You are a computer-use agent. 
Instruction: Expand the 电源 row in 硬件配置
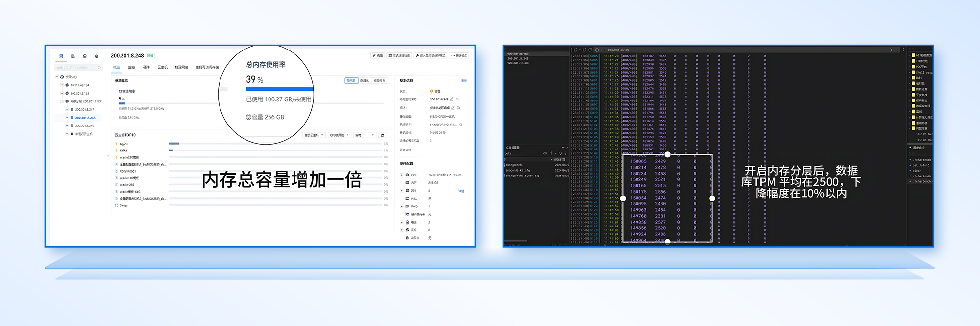point(402,222)
